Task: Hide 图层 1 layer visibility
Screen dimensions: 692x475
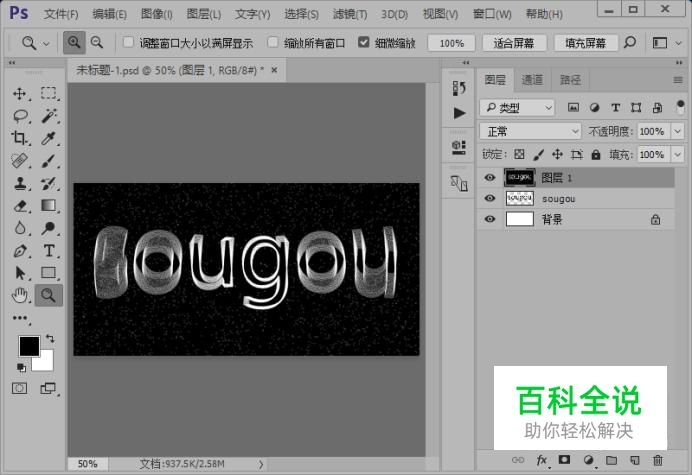Action: coord(489,177)
